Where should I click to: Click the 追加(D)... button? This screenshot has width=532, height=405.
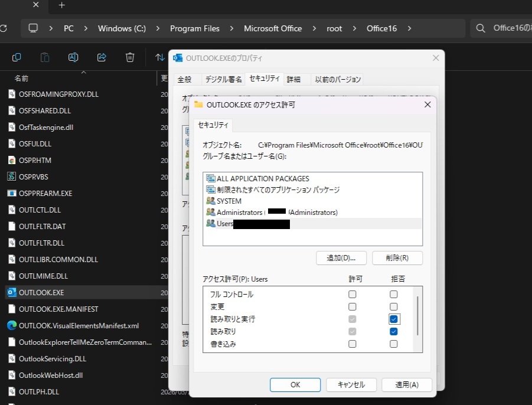(x=342, y=258)
